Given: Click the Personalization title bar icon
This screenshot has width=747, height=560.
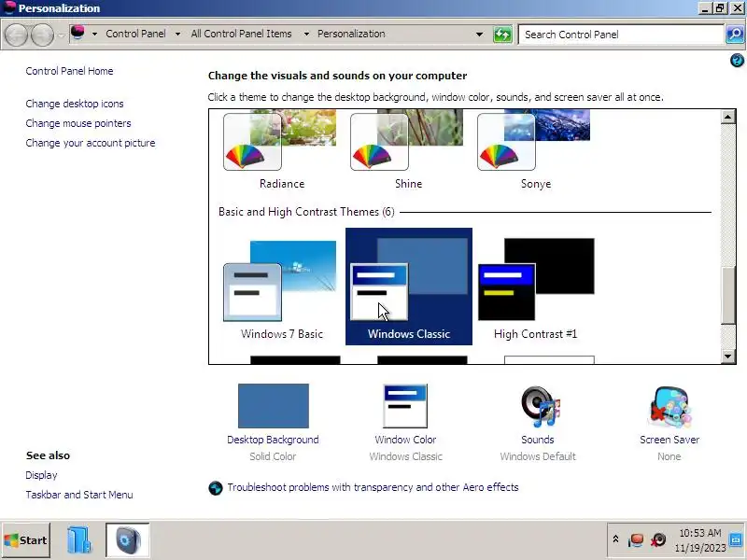Looking at the screenshot, I should 9,7.
